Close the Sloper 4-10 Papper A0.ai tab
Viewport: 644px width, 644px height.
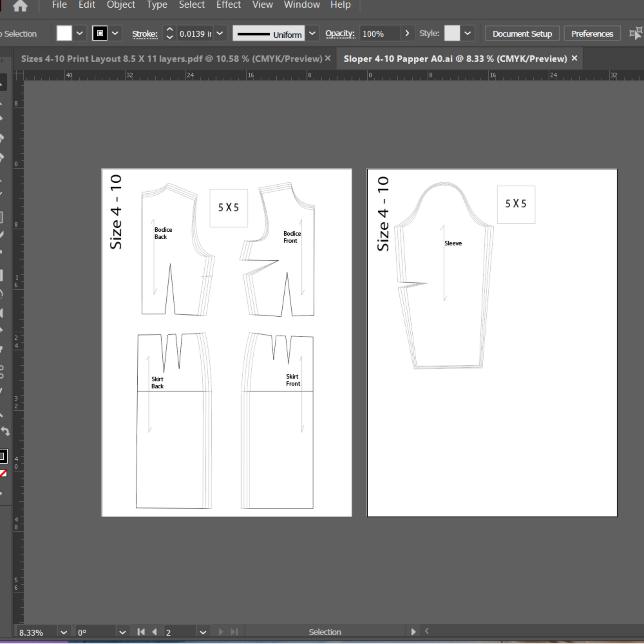(x=574, y=58)
